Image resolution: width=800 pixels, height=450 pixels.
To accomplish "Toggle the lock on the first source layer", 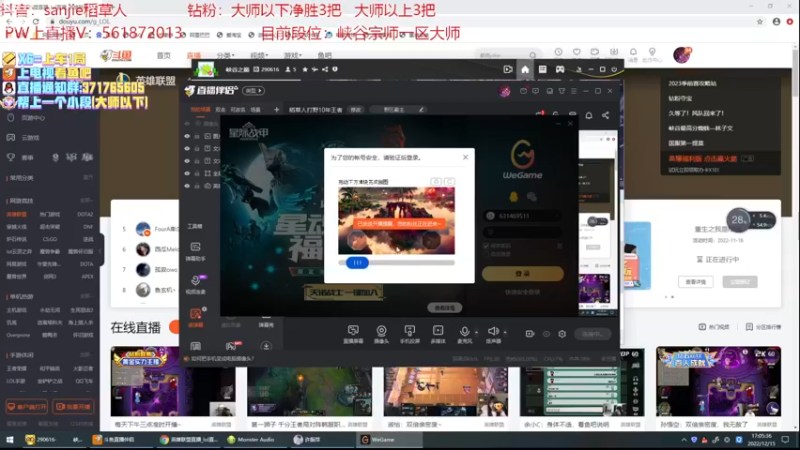I will click(197, 136).
